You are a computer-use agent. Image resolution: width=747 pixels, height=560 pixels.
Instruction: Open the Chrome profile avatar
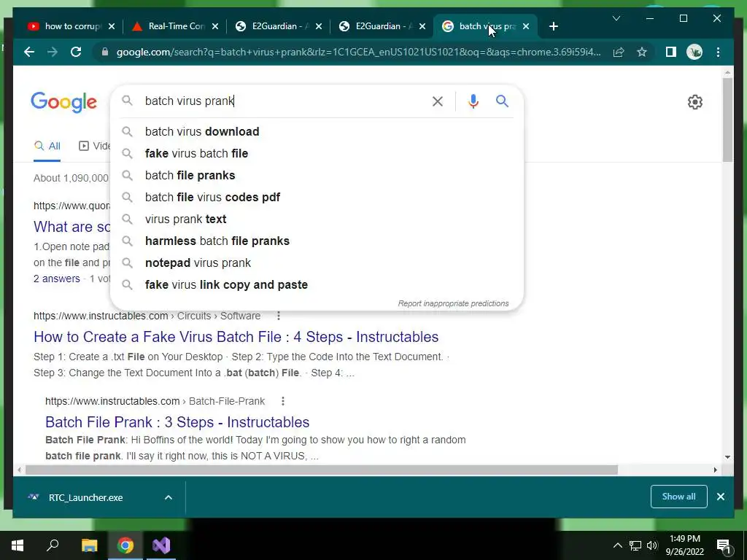[x=694, y=52]
